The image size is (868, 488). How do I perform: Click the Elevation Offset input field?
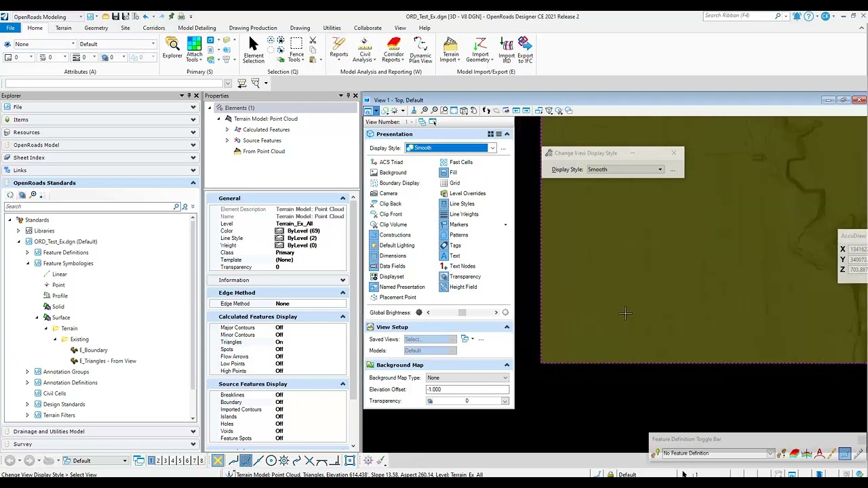tap(467, 389)
